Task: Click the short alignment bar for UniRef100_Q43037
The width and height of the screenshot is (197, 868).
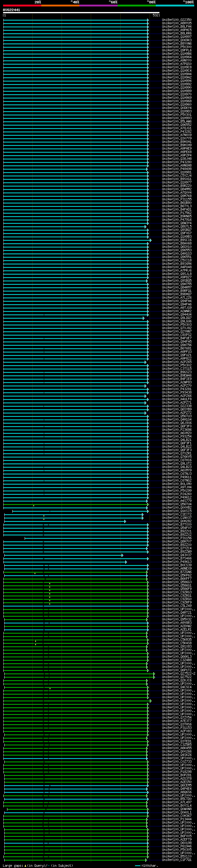Action: [64, 555]
